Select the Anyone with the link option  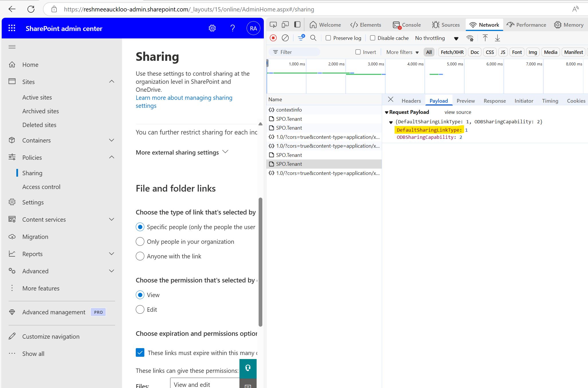140,256
